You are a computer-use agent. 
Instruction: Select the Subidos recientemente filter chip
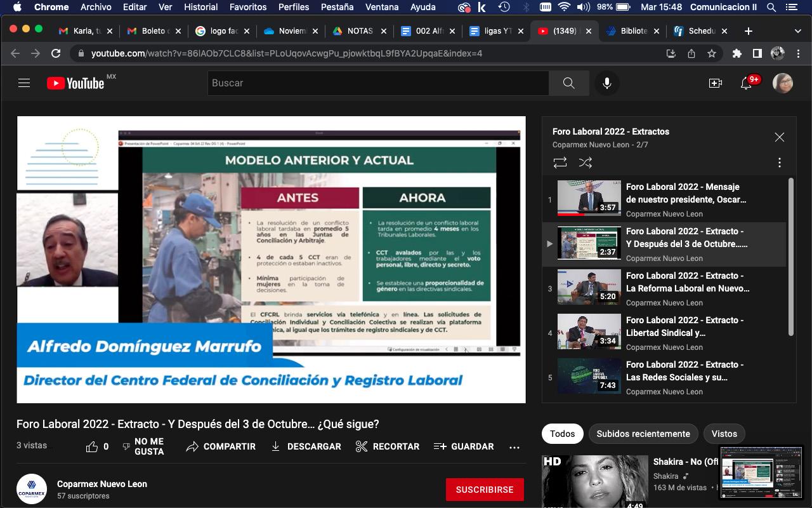(643, 434)
